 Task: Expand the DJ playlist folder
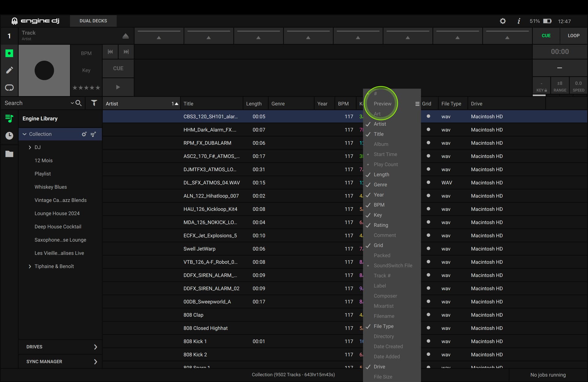(30, 147)
